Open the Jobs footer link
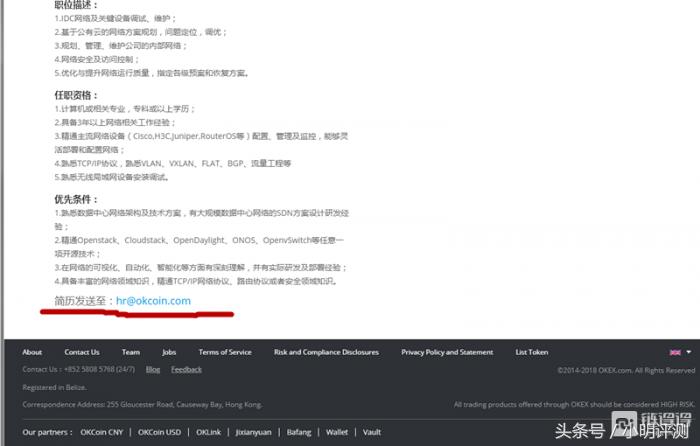Screen dimensions: 700x446 click(169, 352)
